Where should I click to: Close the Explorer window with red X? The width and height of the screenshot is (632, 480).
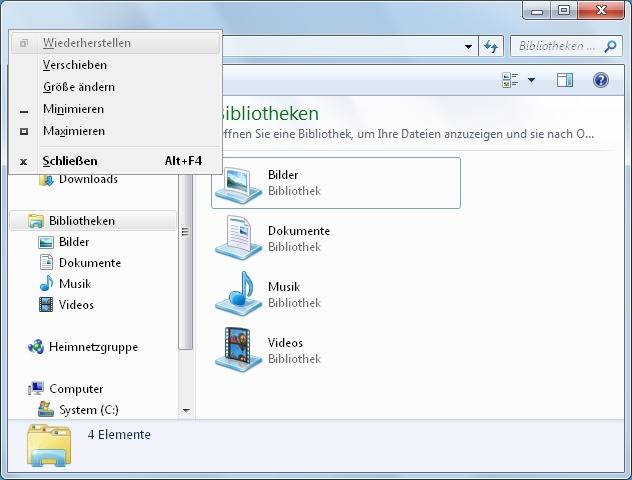pos(601,11)
